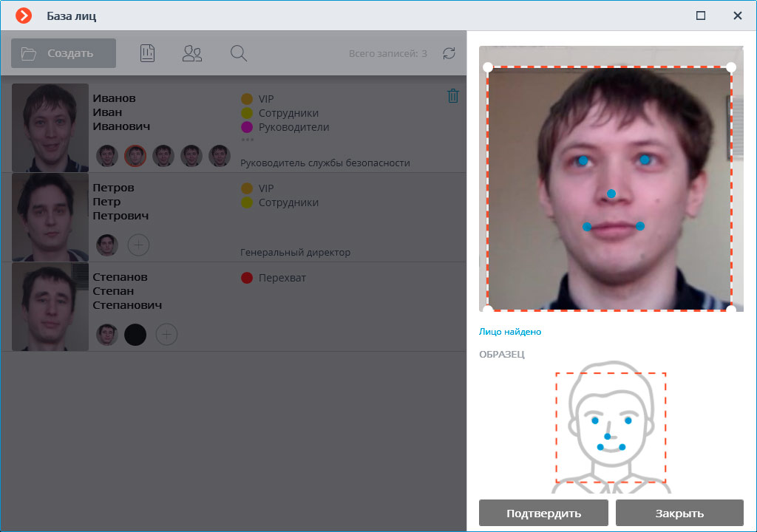Open the groups of people icon
This screenshot has width=757, height=532.
[192, 53]
